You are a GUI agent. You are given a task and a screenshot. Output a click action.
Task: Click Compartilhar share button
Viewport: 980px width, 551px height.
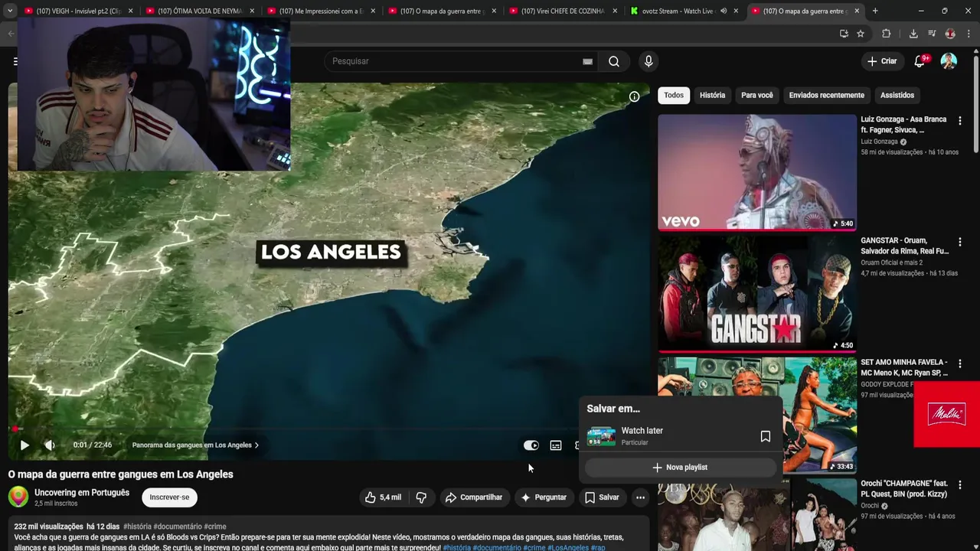(x=474, y=497)
